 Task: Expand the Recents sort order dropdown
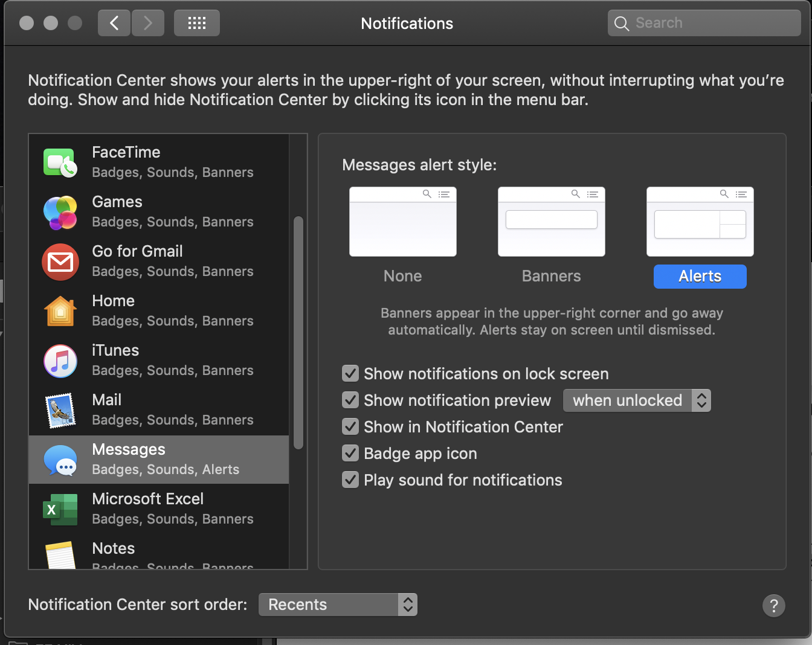coord(338,605)
